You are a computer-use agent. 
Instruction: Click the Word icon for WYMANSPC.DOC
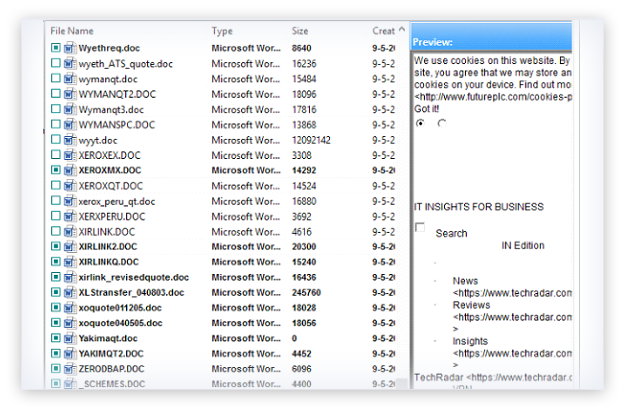pos(69,125)
